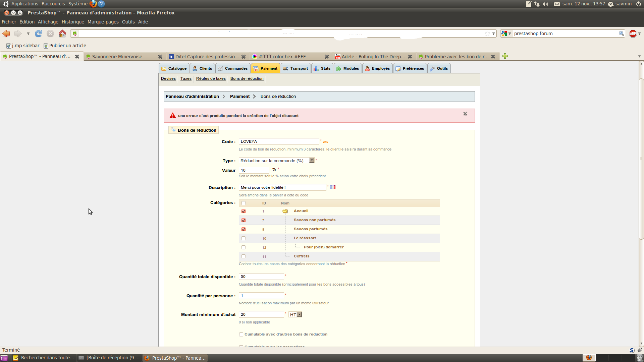Click the French flag language icon

[x=333, y=187]
